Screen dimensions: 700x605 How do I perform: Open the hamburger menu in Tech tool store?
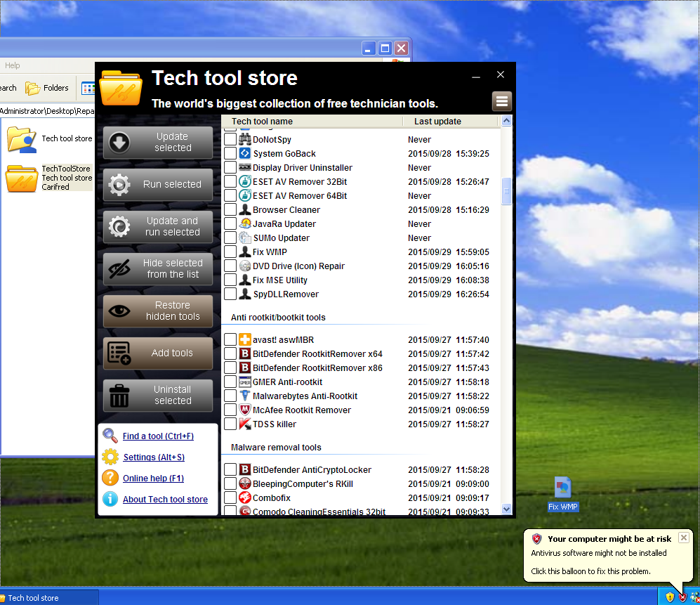point(502,101)
